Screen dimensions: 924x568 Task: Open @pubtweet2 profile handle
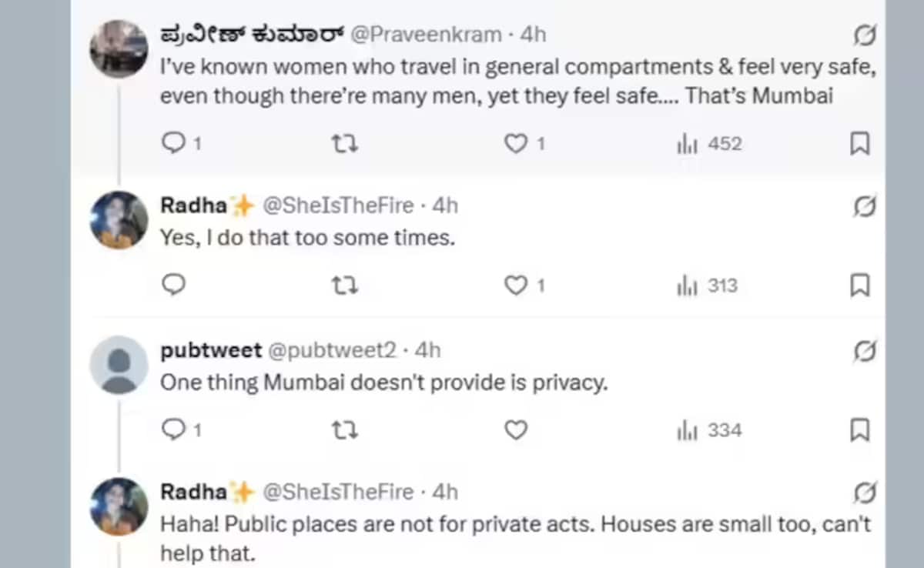(332, 350)
